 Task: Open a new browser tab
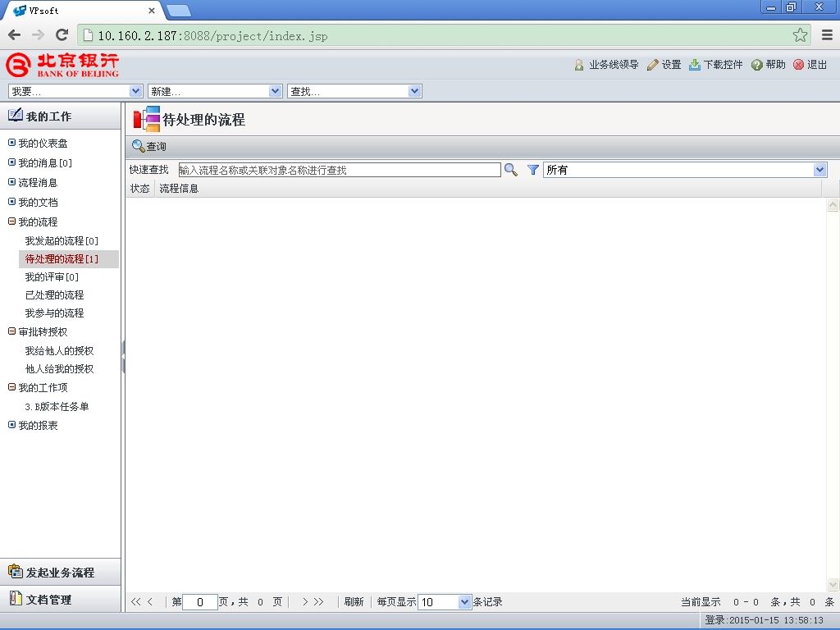pyautogui.click(x=178, y=10)
